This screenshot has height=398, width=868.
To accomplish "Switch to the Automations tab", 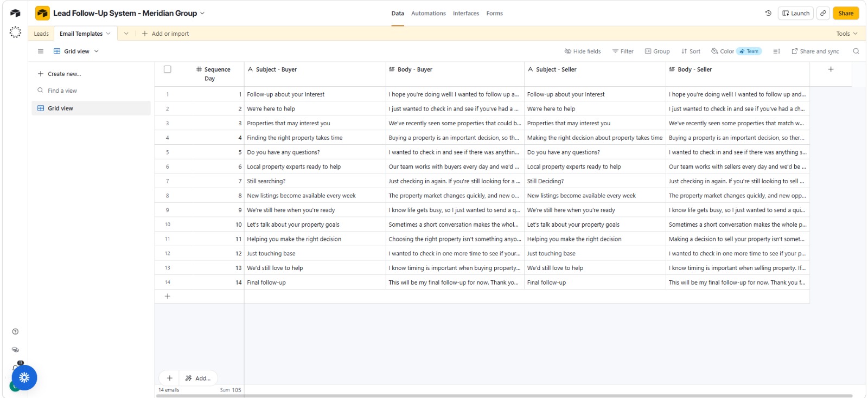I will (x=429, y=13).
